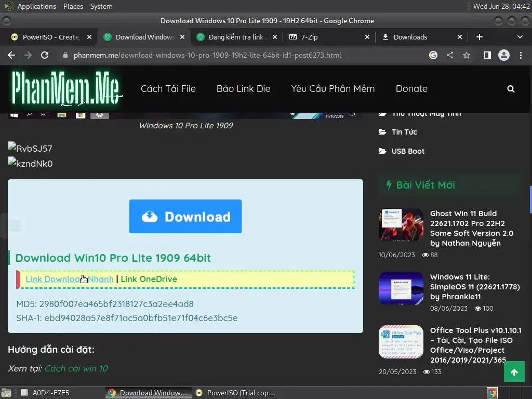
Task: Open Báo Link Die menu item
Action: pos(243,88)
